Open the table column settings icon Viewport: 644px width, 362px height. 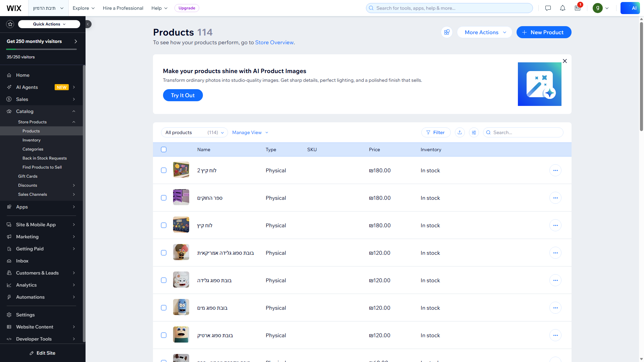474,132
